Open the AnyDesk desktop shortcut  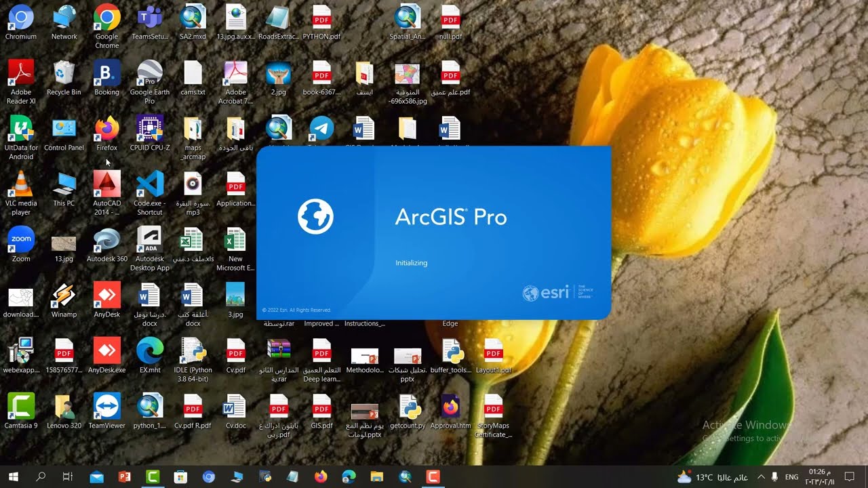tap(107, 300)
